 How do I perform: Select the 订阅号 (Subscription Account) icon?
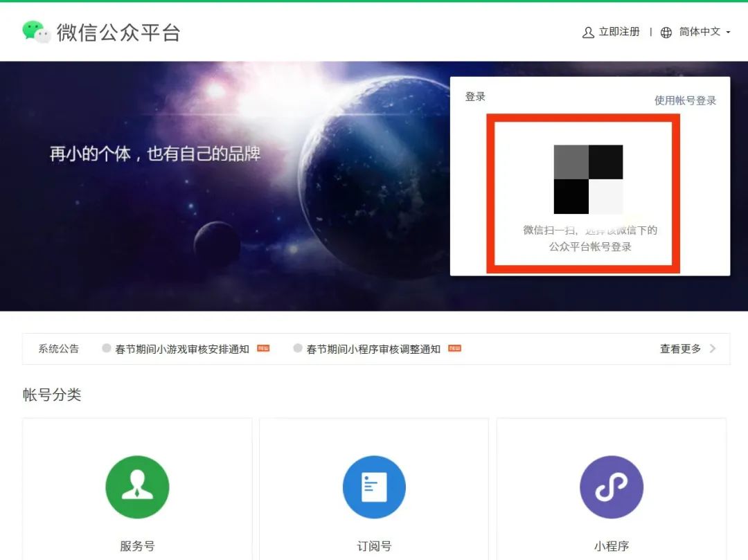(374, 487)
